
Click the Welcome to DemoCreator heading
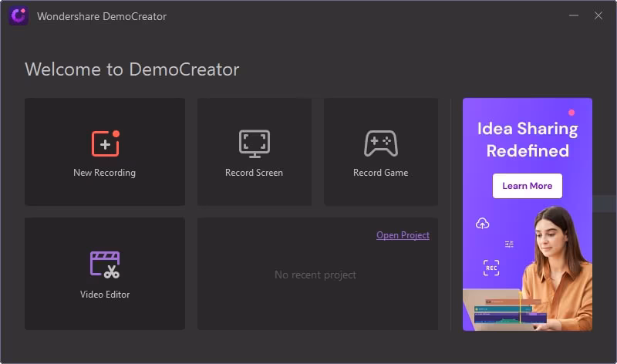click(132, 69)
